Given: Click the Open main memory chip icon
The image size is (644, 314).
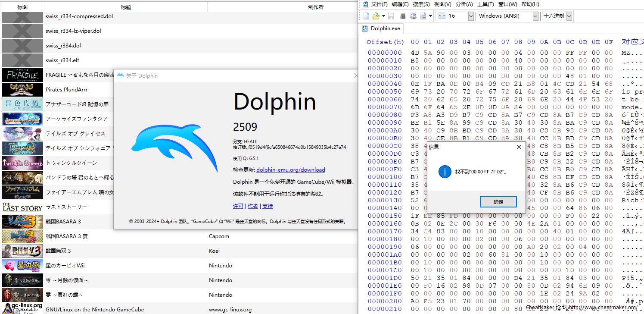Looking at the screenshot, I should pos(403,16).
